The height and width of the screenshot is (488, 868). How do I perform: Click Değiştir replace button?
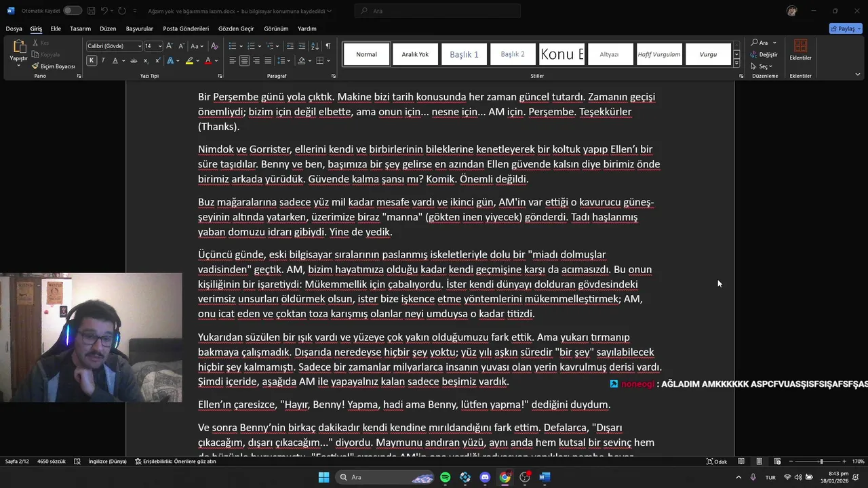[x=764, y=54]
